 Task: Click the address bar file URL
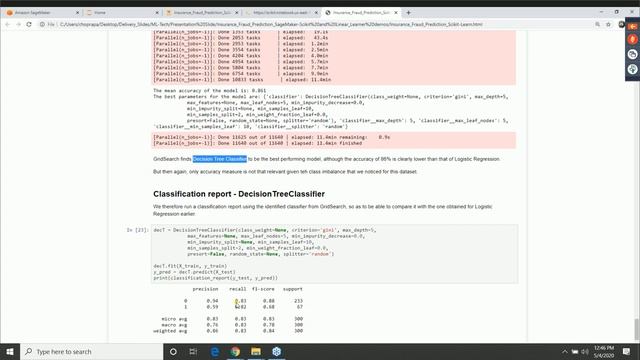271,24
